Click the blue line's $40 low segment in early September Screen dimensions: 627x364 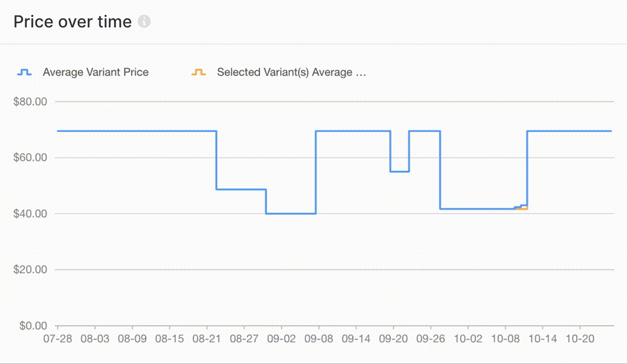pos(291,214)
